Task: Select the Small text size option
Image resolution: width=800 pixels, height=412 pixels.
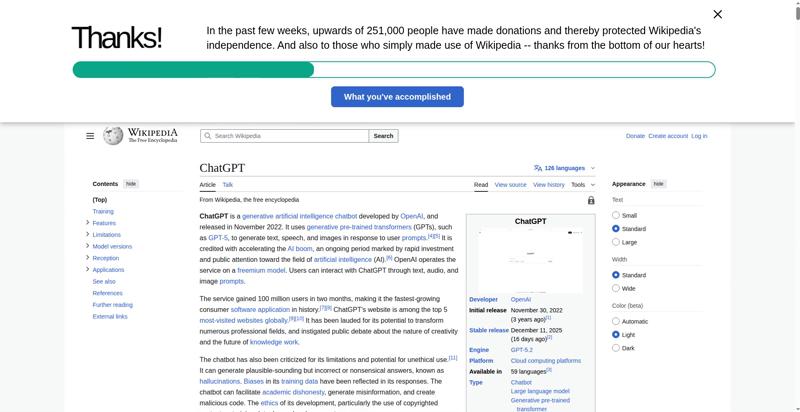Action: coord(616,215)
